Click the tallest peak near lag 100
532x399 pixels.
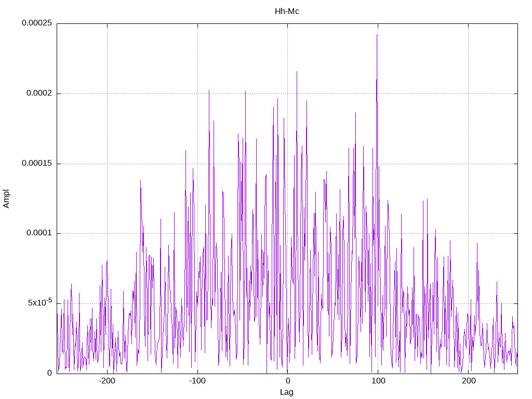tap(377, 35)
